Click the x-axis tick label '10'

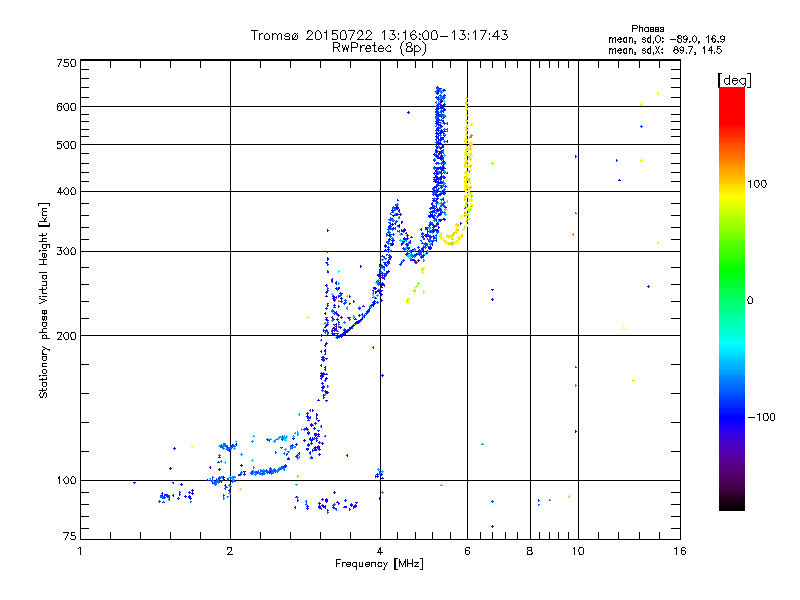pyautogui.click(x=578, y=551)
